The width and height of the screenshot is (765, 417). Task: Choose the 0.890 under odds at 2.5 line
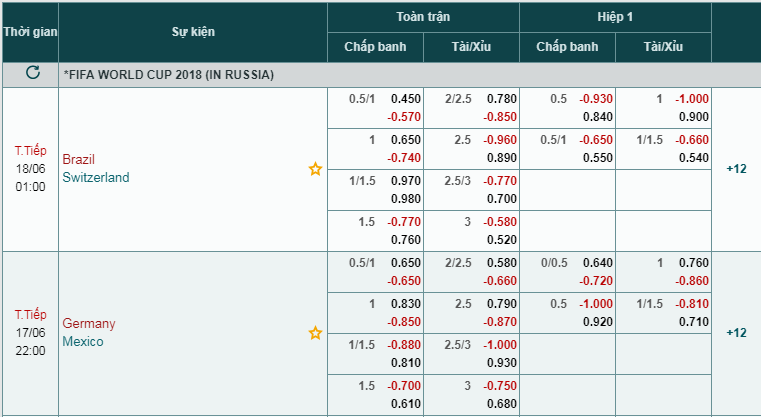click(501, 158)
